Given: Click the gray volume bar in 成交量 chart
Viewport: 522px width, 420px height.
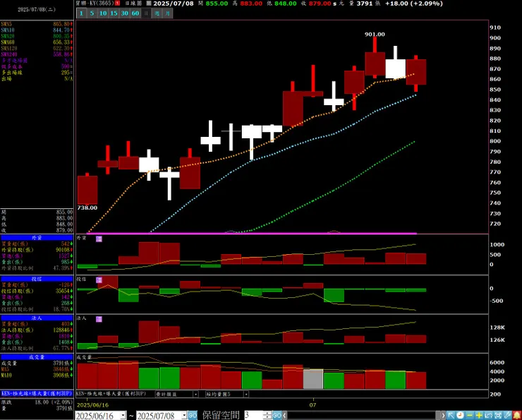Looking at the screenshot, I should pos(313,378).
